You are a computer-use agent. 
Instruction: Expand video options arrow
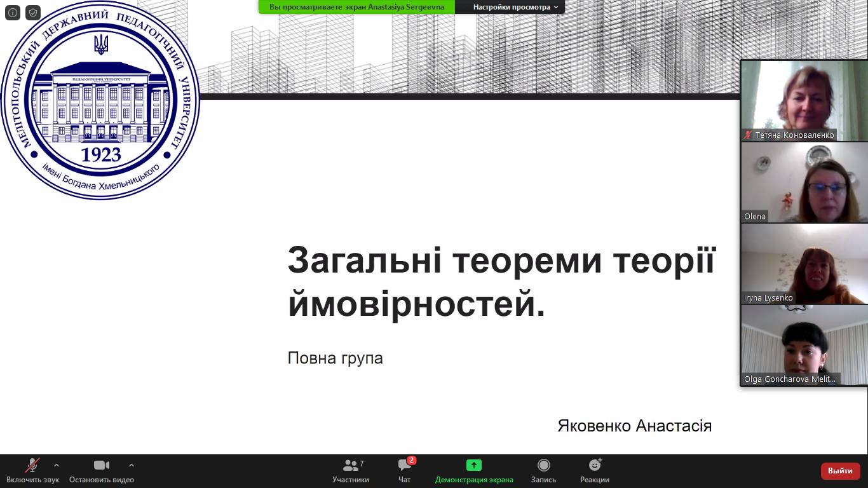pyautogui.click(x=132, y=465)
